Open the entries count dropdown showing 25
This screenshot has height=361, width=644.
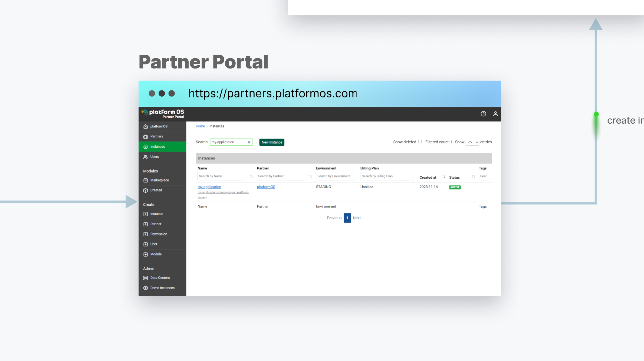pos(472,142)
